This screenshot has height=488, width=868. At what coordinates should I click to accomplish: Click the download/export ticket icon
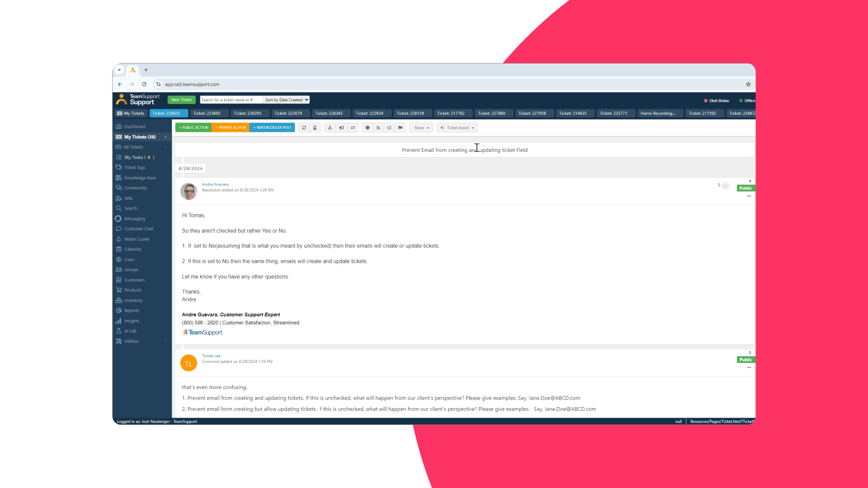click(x=330, y=127)
